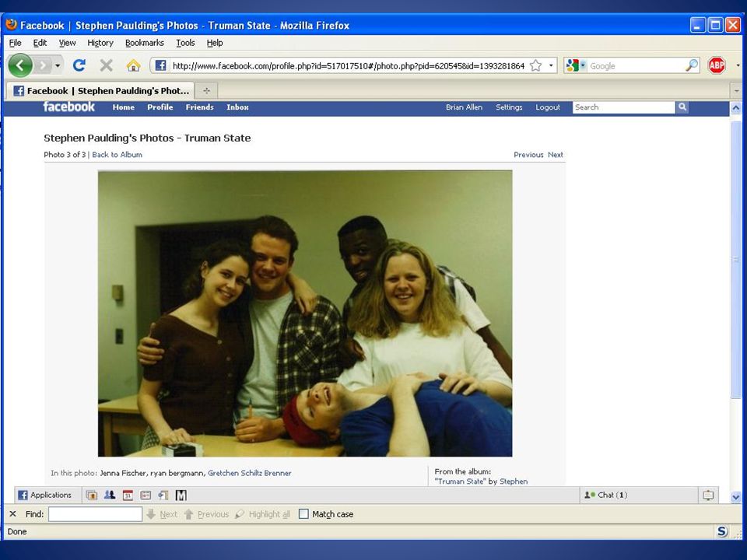Click the Photos application icon in bottom bar

[x=92, y=495]
